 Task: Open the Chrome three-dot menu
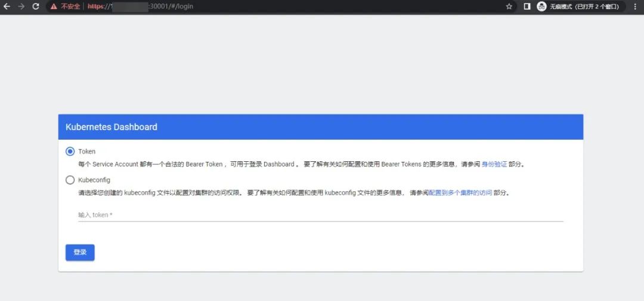pos(636,7)
